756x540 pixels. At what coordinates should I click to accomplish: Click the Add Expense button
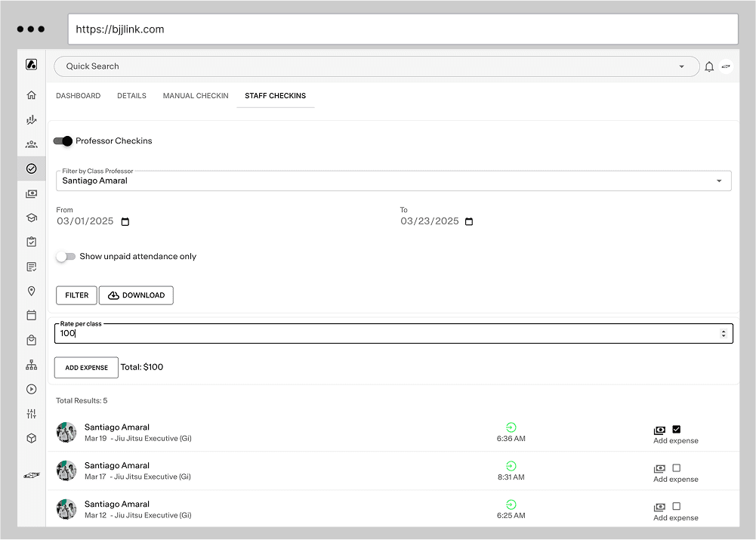point(86,367)
